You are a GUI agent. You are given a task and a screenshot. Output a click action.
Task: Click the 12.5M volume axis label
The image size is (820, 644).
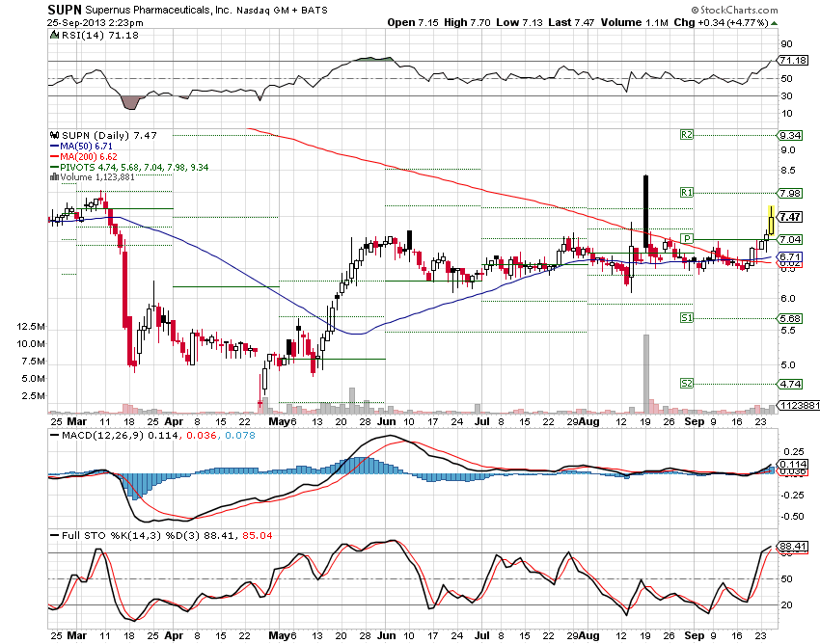[x=31, y=327]
